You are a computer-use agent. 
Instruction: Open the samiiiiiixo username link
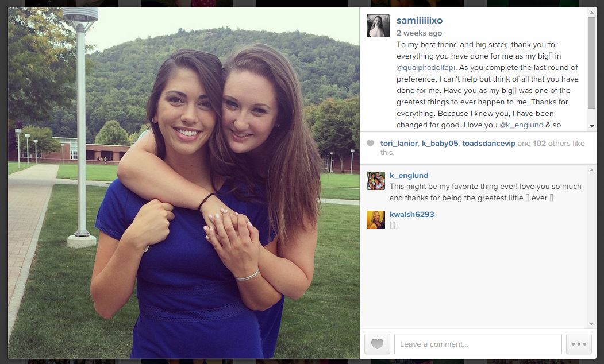[420, 21]
